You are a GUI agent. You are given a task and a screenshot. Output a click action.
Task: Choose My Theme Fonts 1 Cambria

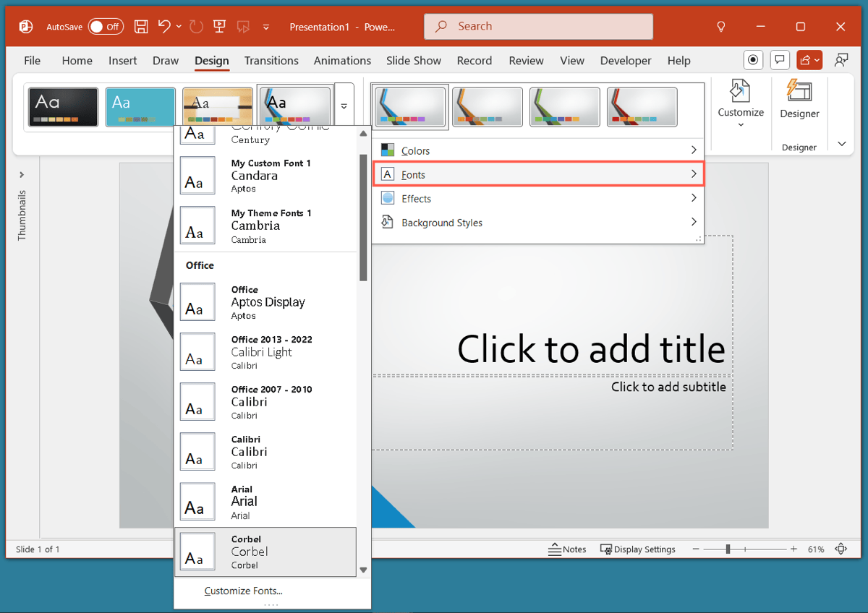(x=265, y=226)
